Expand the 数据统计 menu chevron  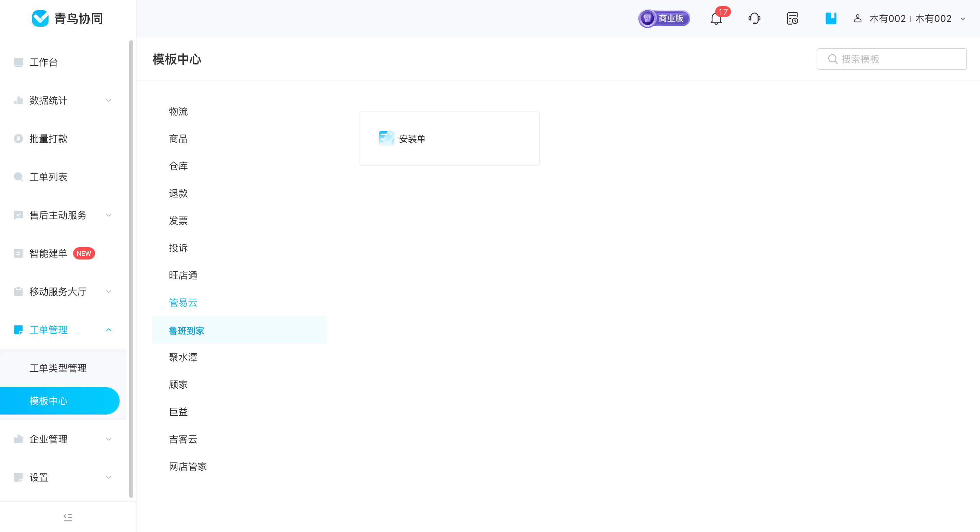coord(109,100)
